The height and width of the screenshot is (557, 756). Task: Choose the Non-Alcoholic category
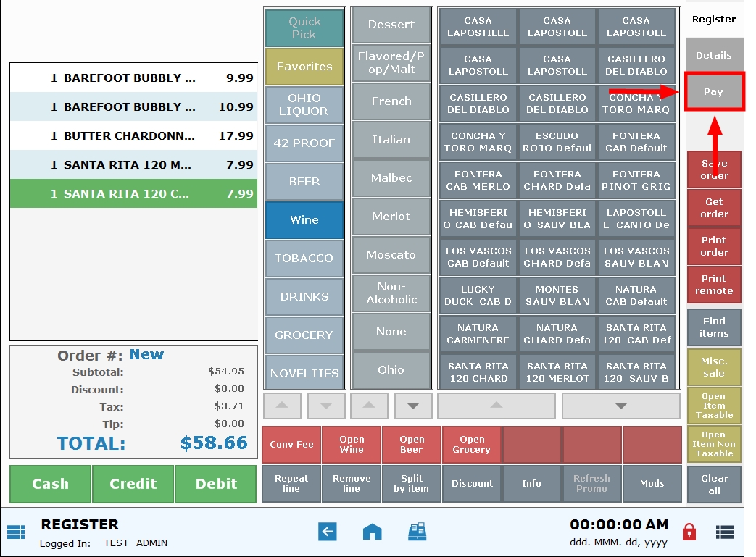[391, 293]
